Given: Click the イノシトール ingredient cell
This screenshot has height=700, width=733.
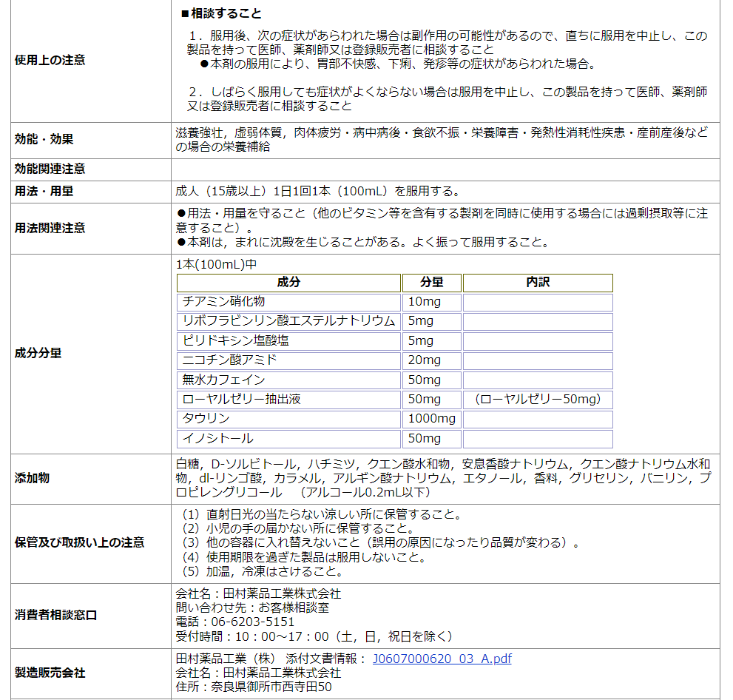Looking at the screenshot, I should pyautogui.click(x=288, y=439).
